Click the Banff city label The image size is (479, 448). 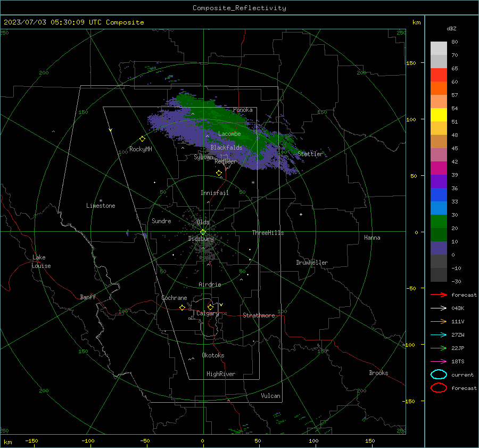[88, 297]
